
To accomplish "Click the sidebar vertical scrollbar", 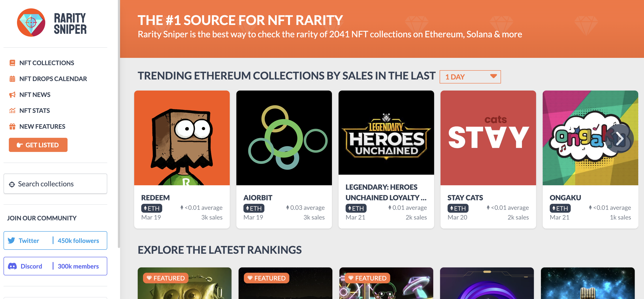I will (x=119, y=124).
